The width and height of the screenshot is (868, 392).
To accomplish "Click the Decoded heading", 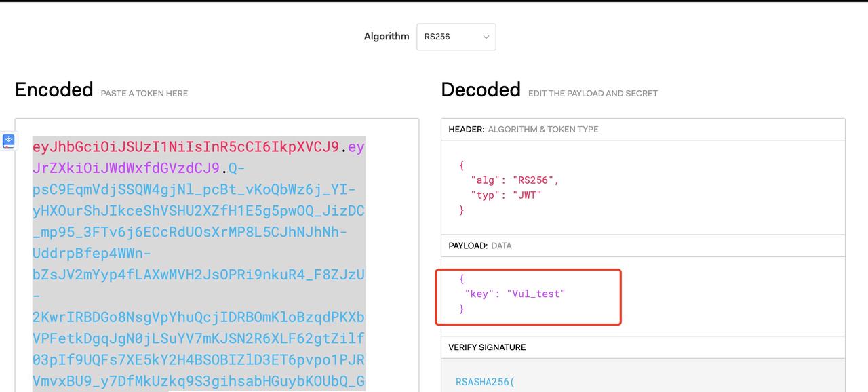I will tap(481, 89).
